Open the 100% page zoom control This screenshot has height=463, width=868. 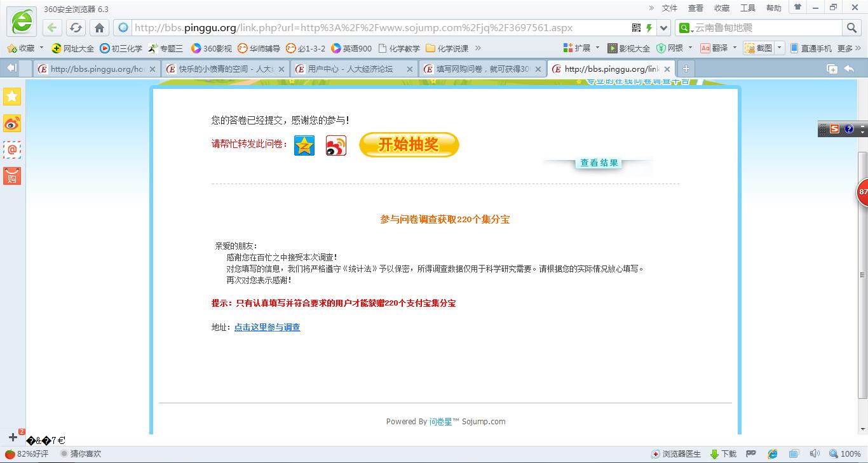tap(845, 454)
